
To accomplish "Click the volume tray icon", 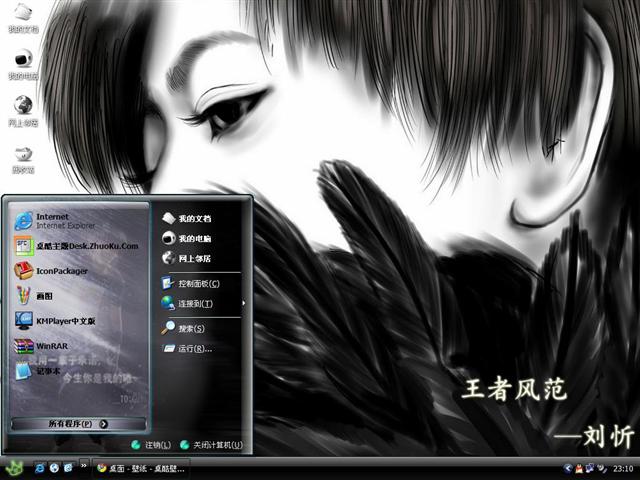I will (602, 468).
